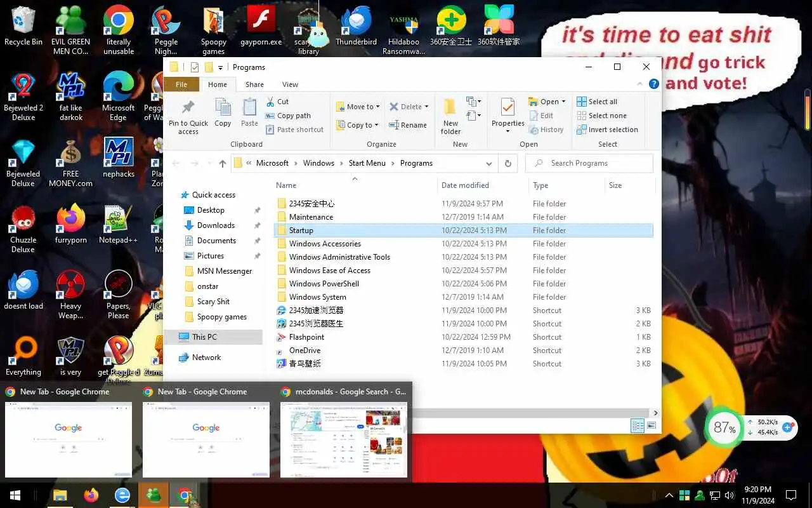Expand the Open dropdown arrow in ribbon
The width and height of the screenshot is (812, 508).
click(563, 102)
